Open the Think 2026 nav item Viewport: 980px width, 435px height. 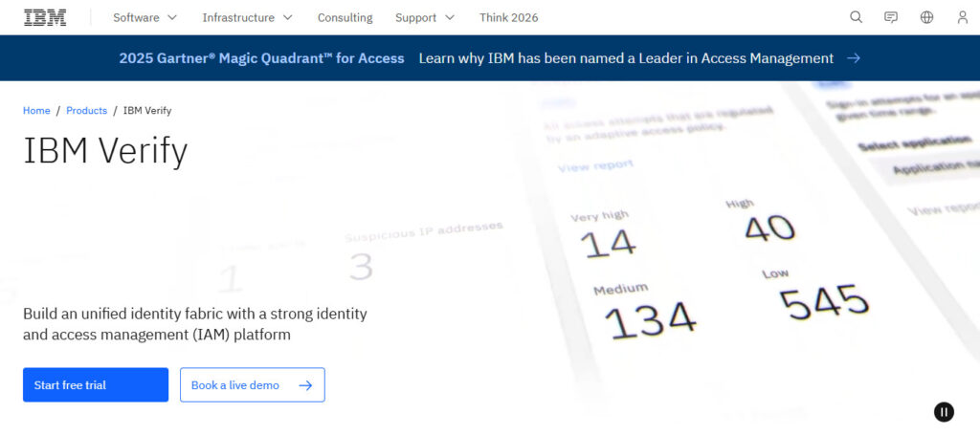click(509, 17)
